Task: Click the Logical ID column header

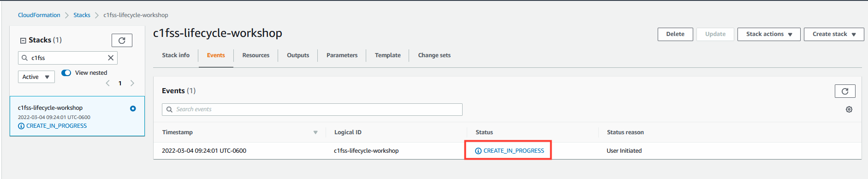Action: (348, 132)
